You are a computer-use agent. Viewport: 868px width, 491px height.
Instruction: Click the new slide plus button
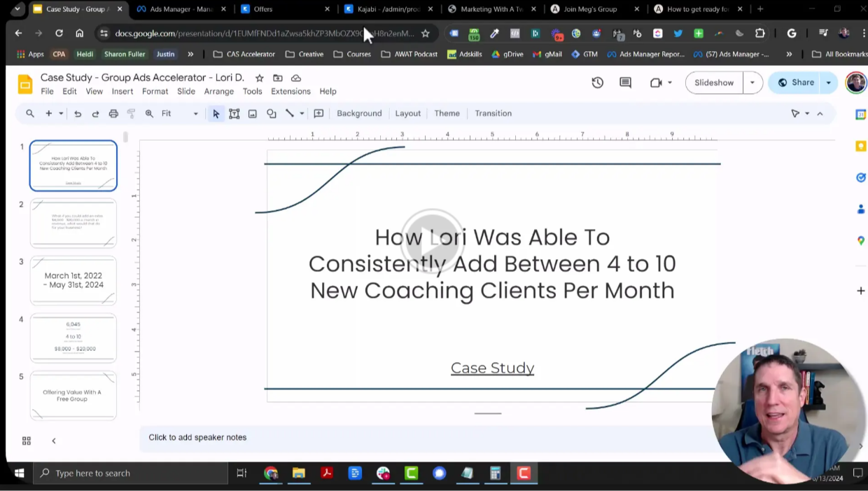click(48, 113)
